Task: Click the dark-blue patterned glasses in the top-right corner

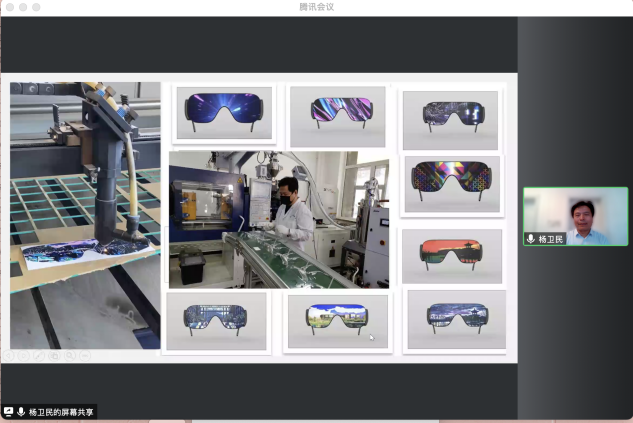Action: [x=451, y=120]
